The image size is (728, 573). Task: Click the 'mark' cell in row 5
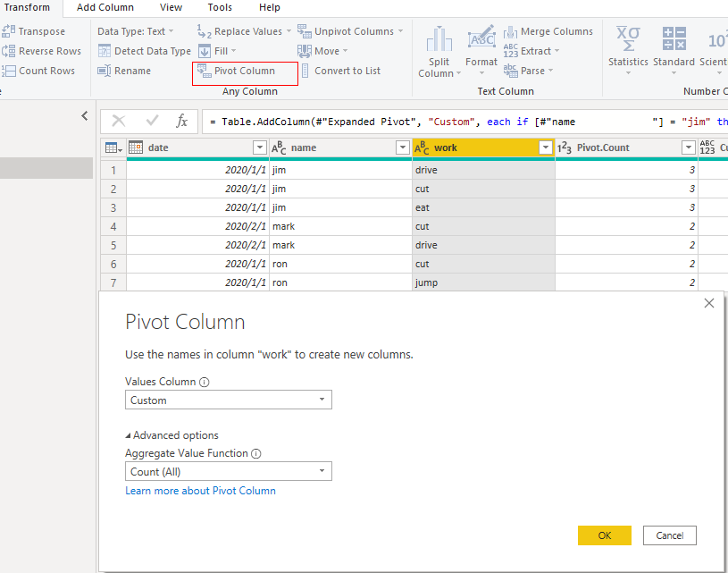(340, 245)
